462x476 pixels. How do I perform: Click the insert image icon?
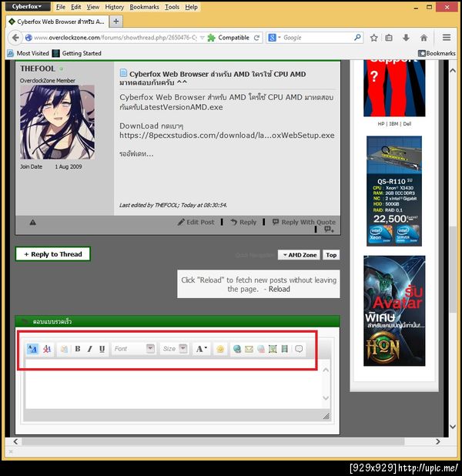[273, 349]
